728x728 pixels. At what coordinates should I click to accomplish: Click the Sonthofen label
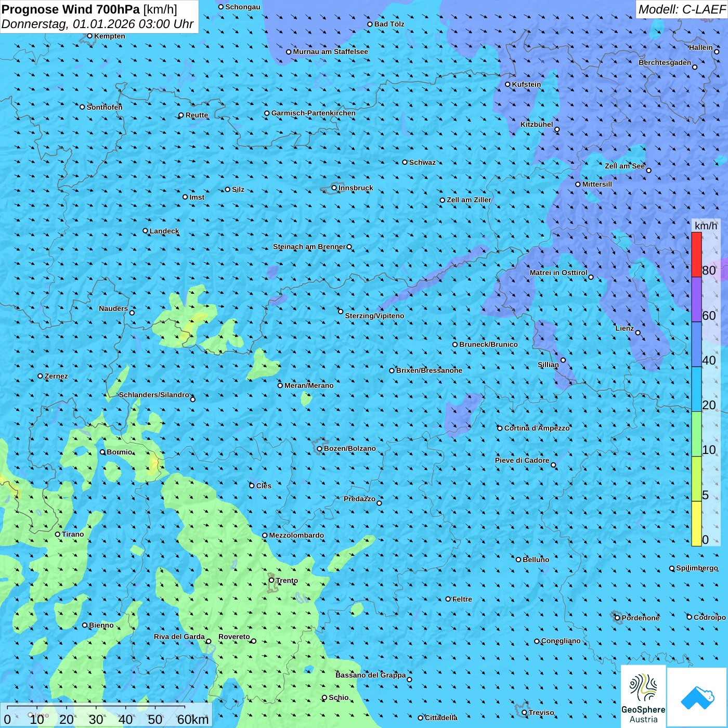pos(105,107)
